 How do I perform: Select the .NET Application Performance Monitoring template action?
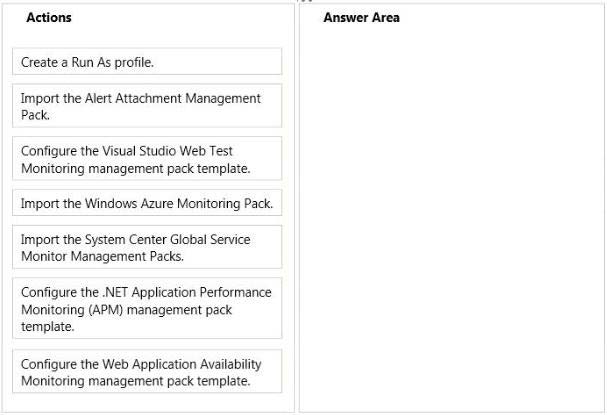pyautogui.click(x=147, y=309)
